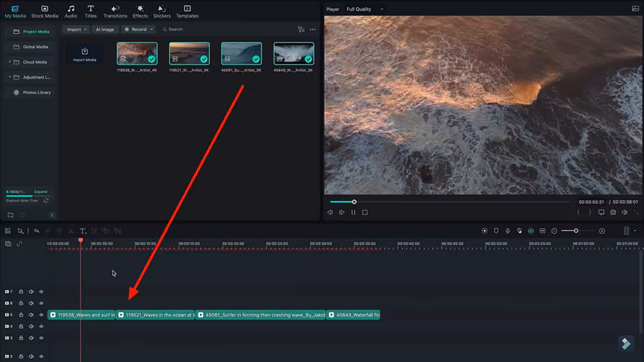
Task: Open the player display settings monitor icon
Action: (x=602, y=213)
